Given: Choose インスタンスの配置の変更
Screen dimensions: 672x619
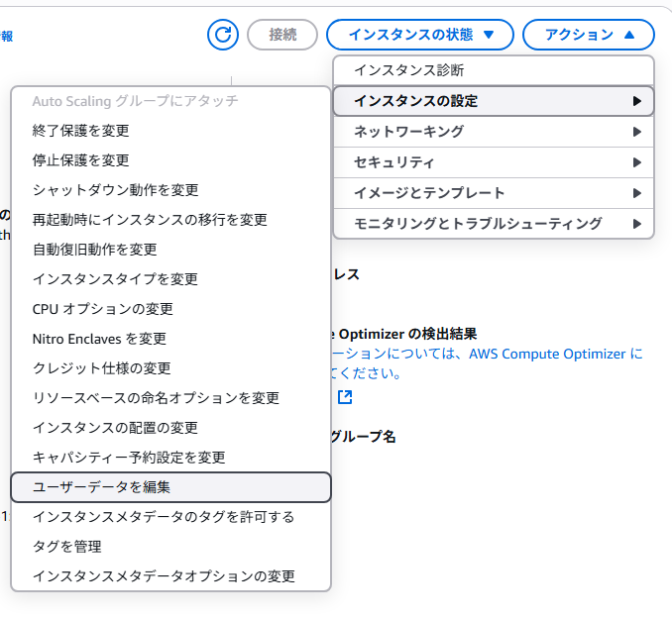Looking at the screenshot, I should 171,428.
